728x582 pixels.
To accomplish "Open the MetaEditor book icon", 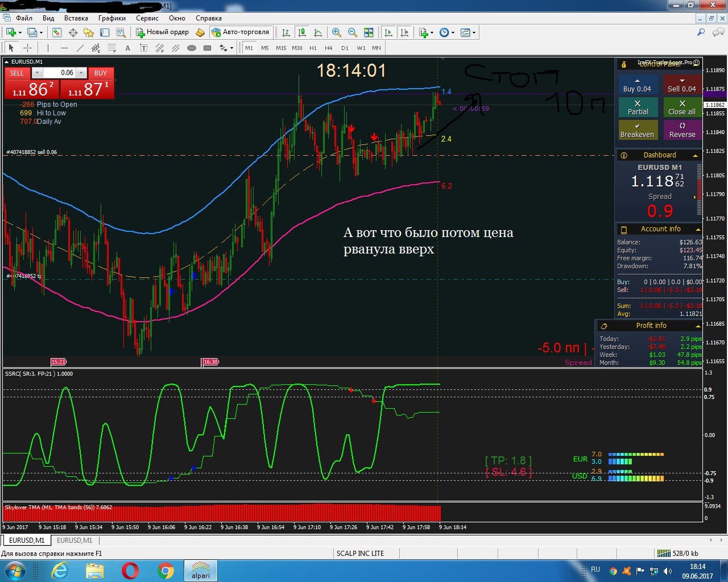I will (x=200, y=32).
